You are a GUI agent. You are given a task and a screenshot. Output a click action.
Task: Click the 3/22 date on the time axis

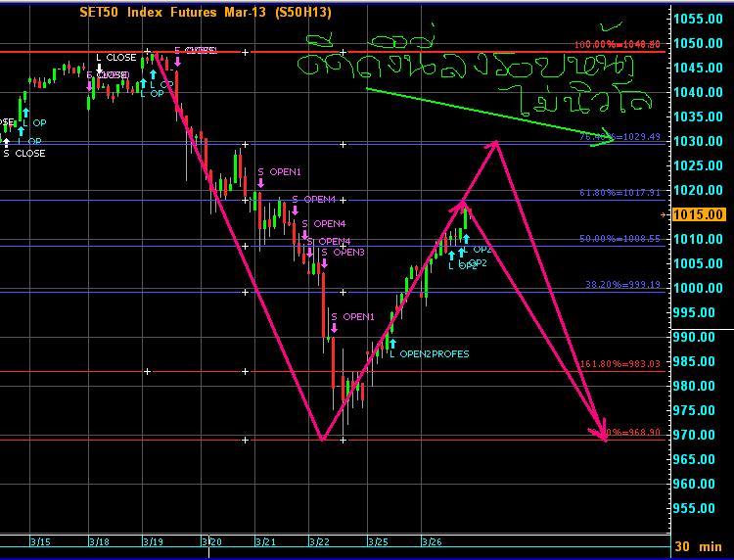(318, 540)
